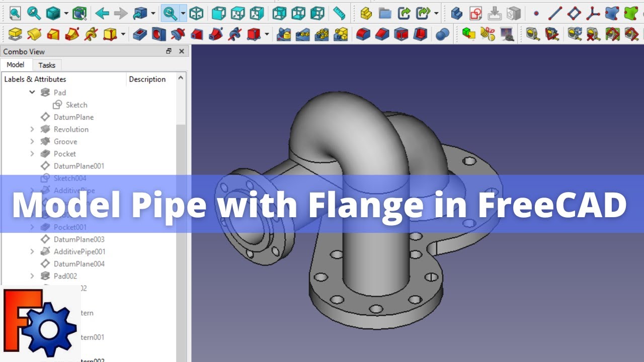
Task: Click the blue Create body icon
Action: point(456,13)
